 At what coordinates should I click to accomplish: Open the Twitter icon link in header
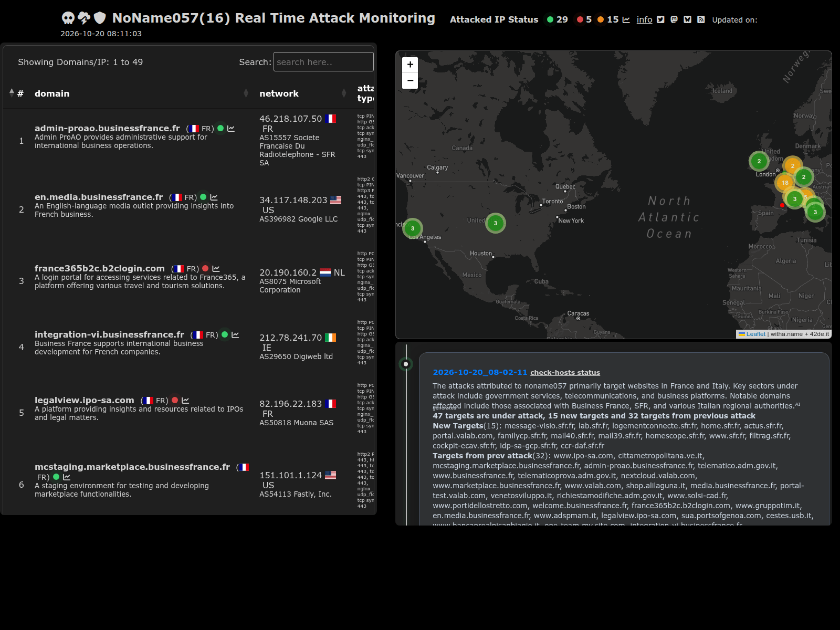pos(660,19)
